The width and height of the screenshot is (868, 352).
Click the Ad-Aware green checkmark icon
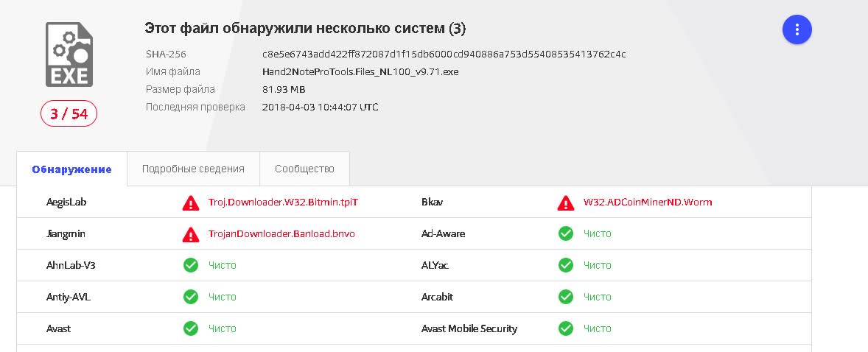click(x=566, y=233)
